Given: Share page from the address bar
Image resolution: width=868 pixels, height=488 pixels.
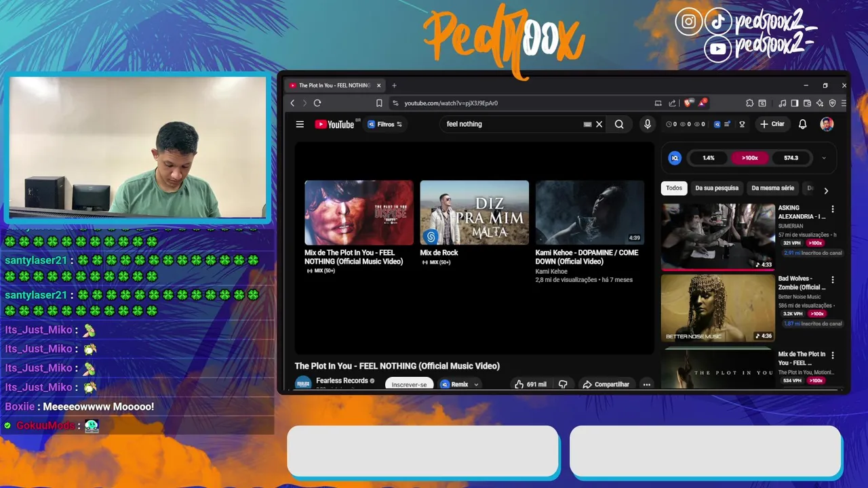Looking at the screenshot, I should coord(672,103).
